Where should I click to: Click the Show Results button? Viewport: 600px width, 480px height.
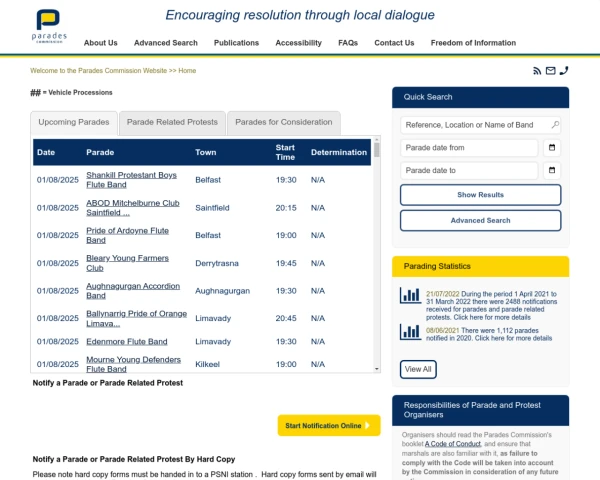pyautogui.click(x=481, y=195)
